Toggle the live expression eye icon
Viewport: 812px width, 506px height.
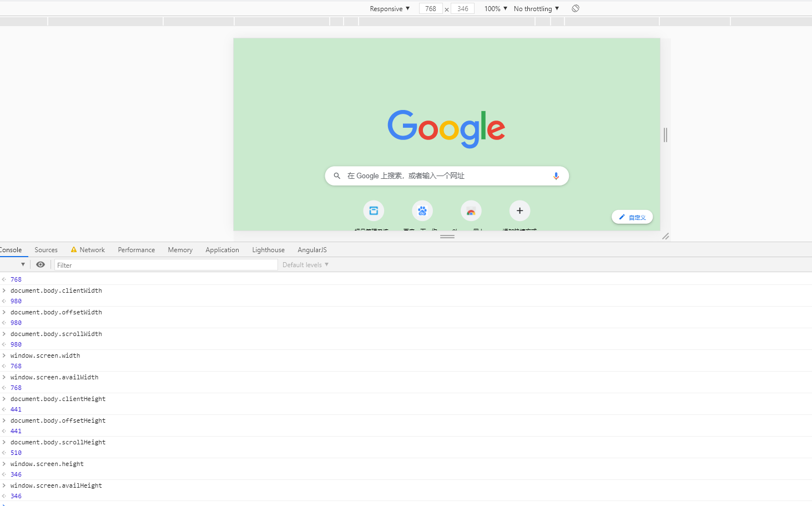[41, 265]
